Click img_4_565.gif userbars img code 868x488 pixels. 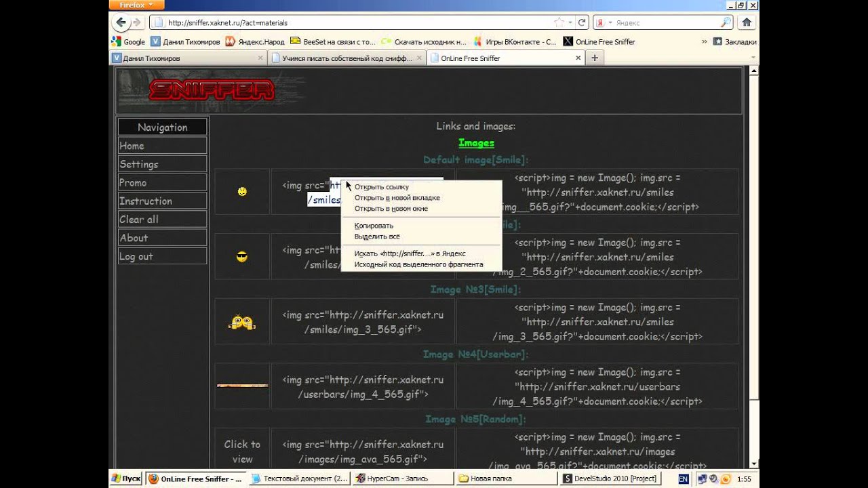tap(363, 386)
